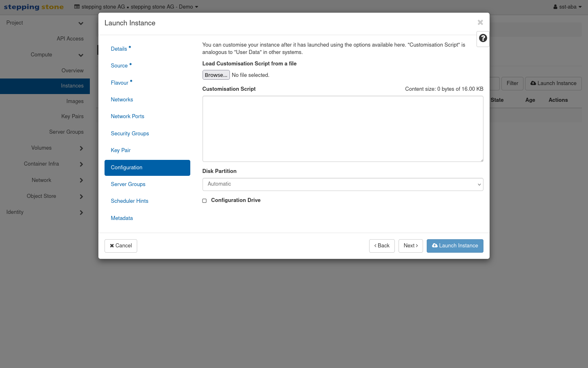Click the help question mark icon

(x=483, y=38)
